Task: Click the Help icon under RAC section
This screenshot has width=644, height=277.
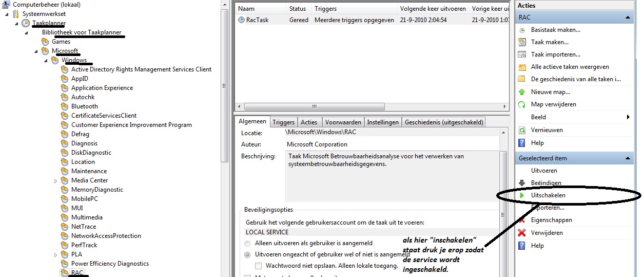Action: click(x=522, y=143)
